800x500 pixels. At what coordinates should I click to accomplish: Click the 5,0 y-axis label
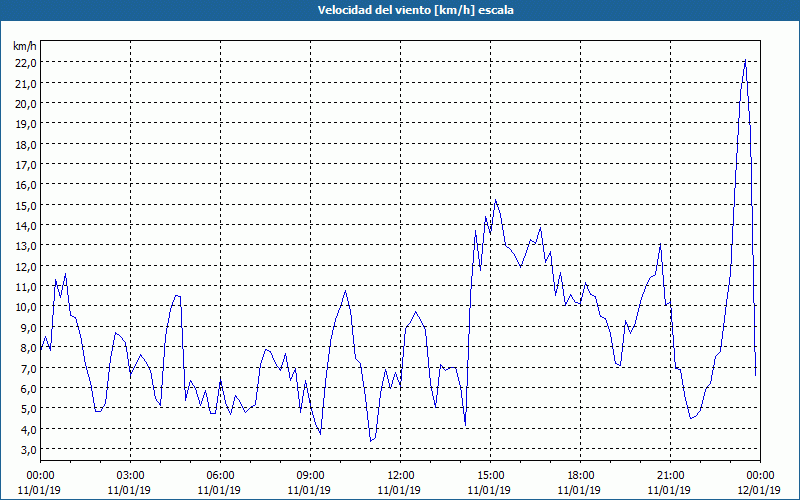click(x=29, y=409)
